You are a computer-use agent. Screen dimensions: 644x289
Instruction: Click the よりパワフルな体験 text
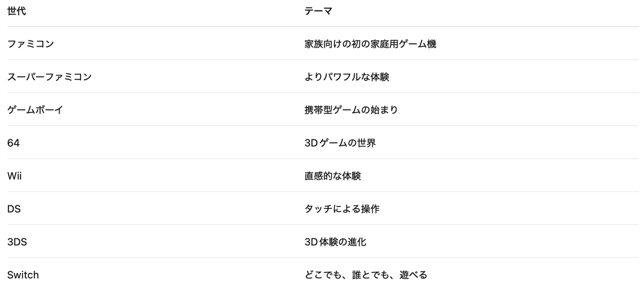click(347, 77)
